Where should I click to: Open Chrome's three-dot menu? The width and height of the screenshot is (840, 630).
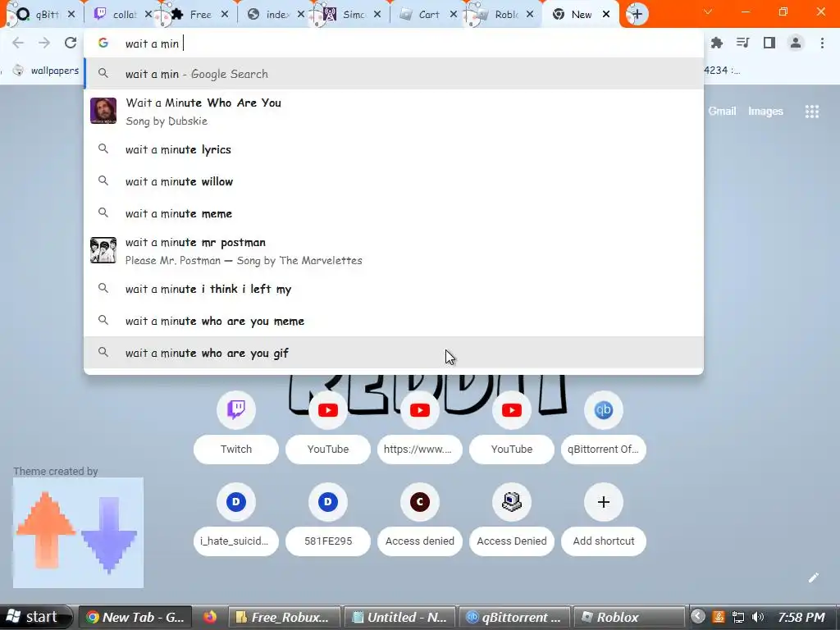[822, 43]
